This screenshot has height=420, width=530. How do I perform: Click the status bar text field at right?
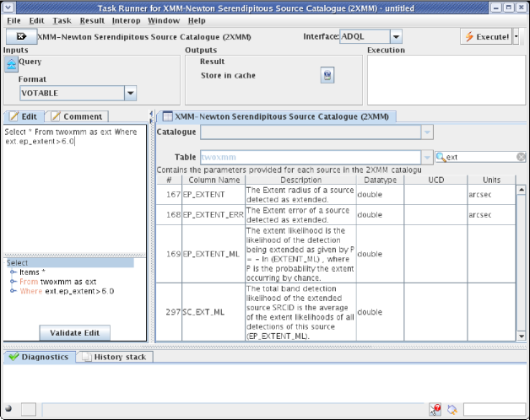coord(495,410)
